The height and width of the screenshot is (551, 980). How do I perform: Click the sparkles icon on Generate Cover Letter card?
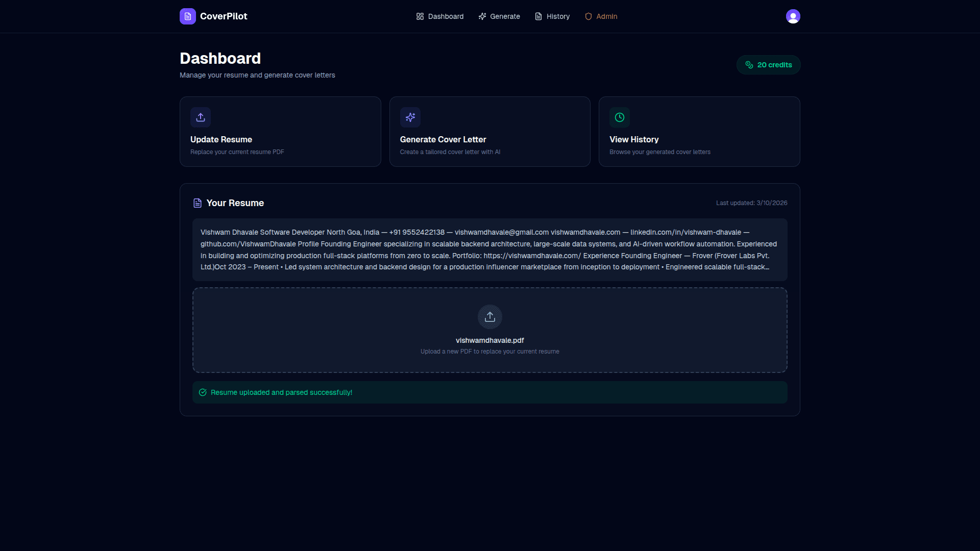click(410, 117)
